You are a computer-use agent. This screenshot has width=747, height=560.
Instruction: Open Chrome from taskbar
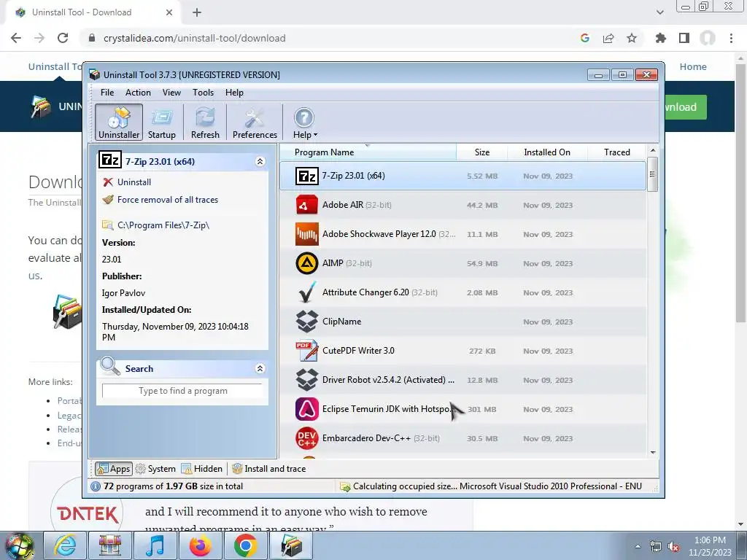tap(245, 546)
